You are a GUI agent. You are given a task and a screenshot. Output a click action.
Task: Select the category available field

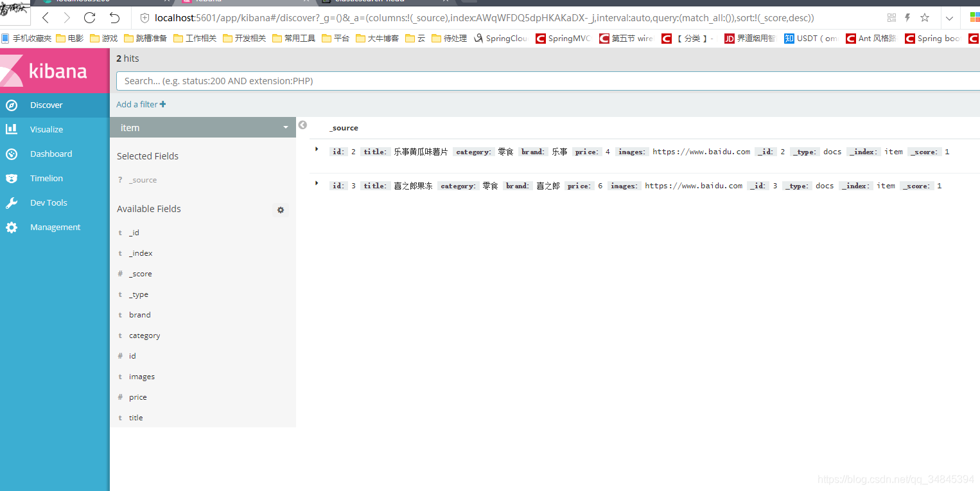tap(144, 335)
